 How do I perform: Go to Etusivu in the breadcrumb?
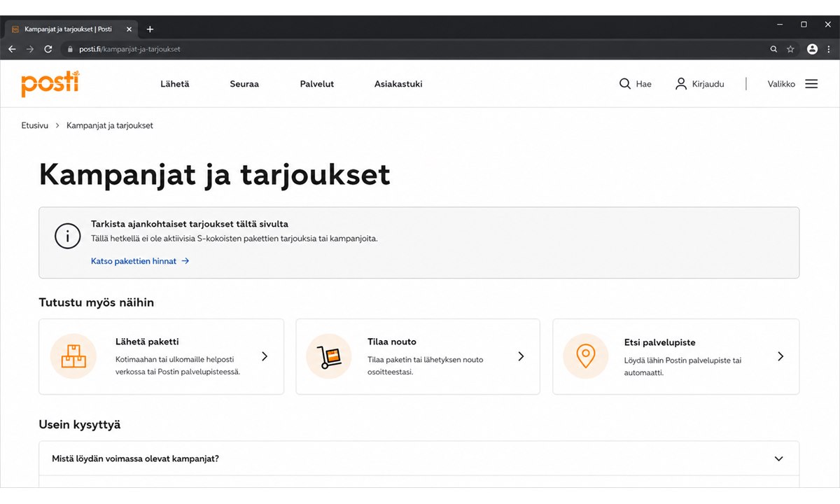tap(35, 126)
